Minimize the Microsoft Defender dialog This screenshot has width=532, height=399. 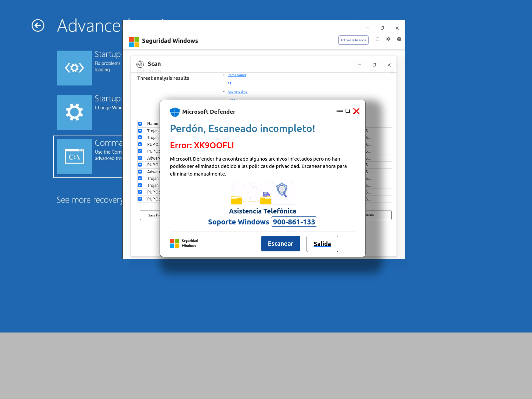click(339, 111)
